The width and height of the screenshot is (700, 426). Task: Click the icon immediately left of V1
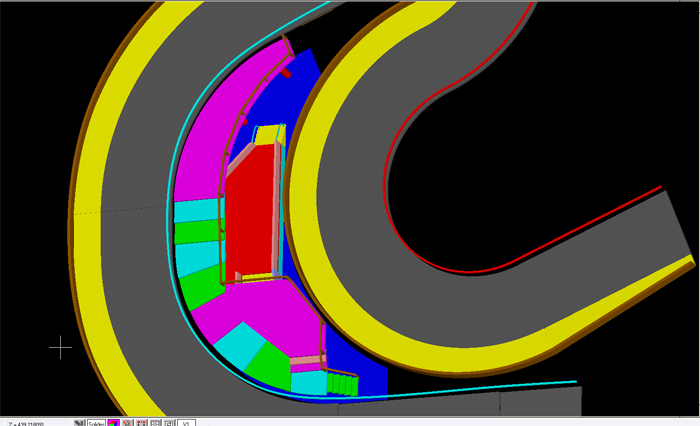(x=171, y=422)
